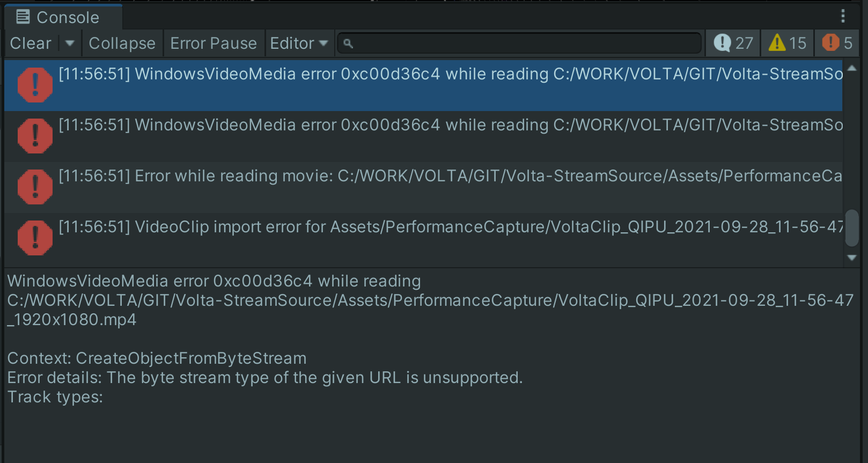Click the scroll-up arrow above the console scrollbar

click(852, 68)
